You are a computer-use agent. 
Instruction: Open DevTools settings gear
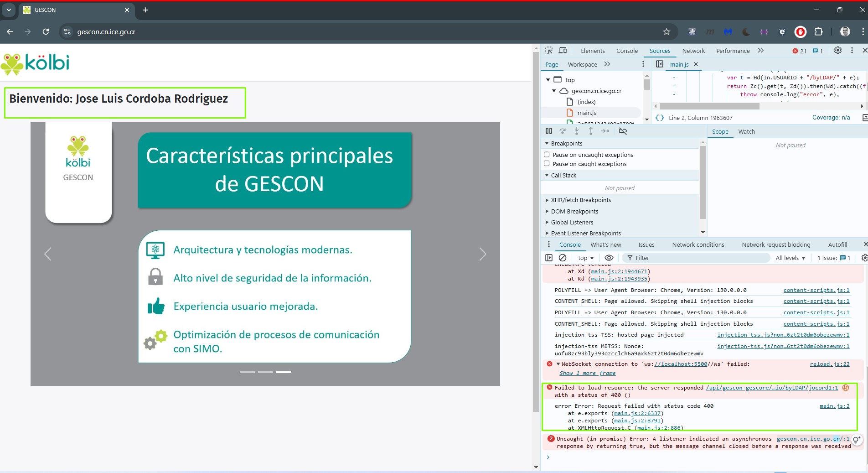click(x=837, y=51)
